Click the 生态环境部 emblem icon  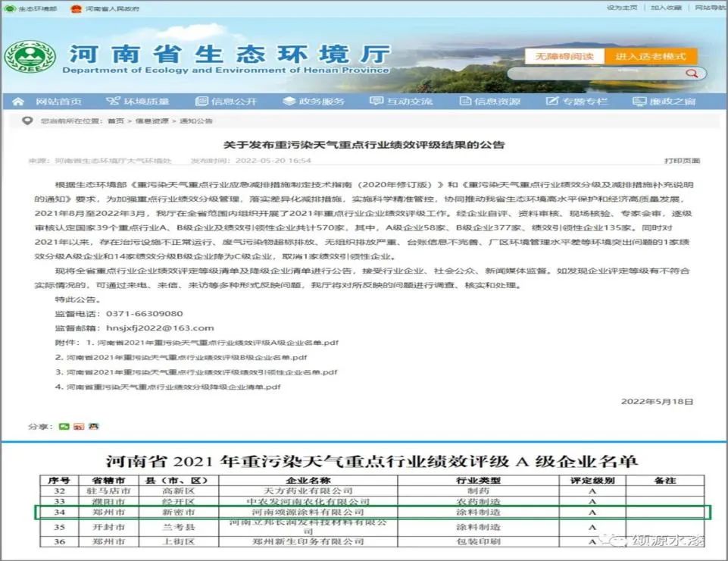(10, 8)
